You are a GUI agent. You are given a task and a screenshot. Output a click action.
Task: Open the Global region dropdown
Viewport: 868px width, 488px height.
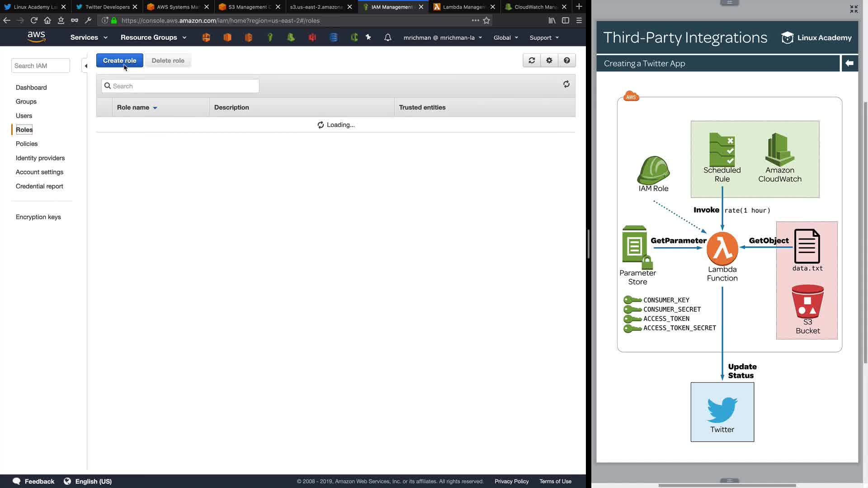[x=505, y=38]
